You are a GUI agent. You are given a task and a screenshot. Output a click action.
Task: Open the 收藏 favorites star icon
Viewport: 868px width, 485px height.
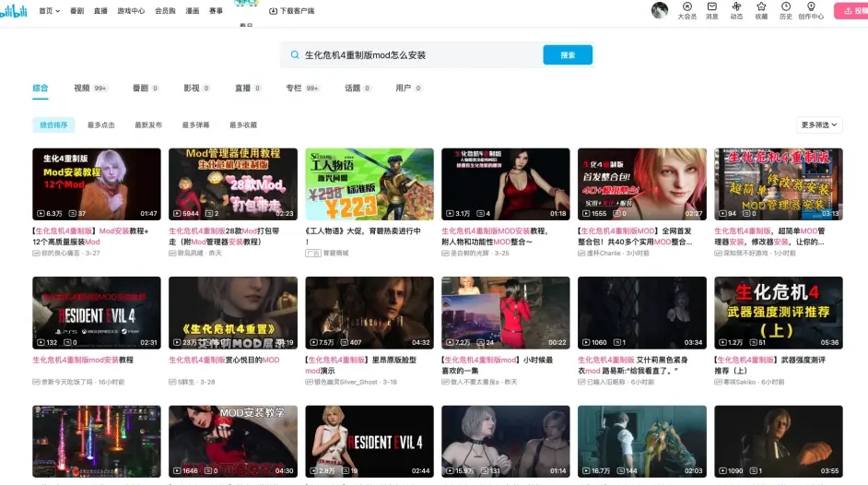pos(761,10)
